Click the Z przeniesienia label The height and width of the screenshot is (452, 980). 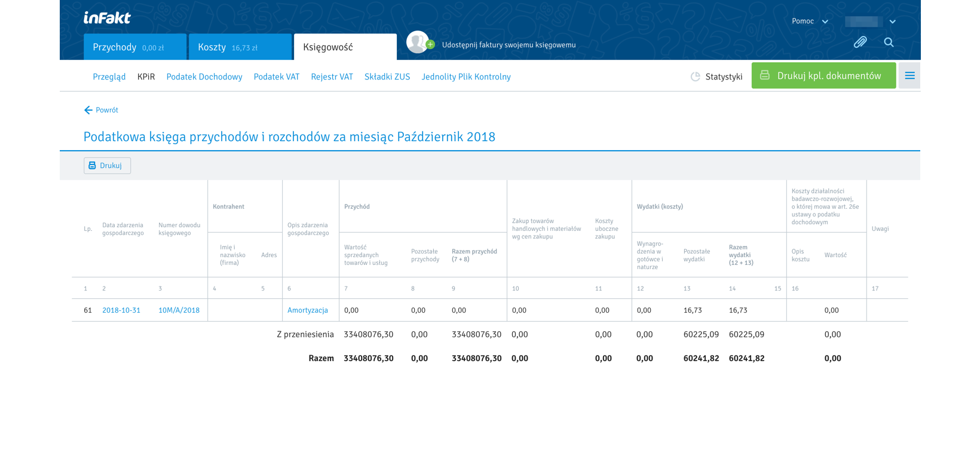coord(305,334)
